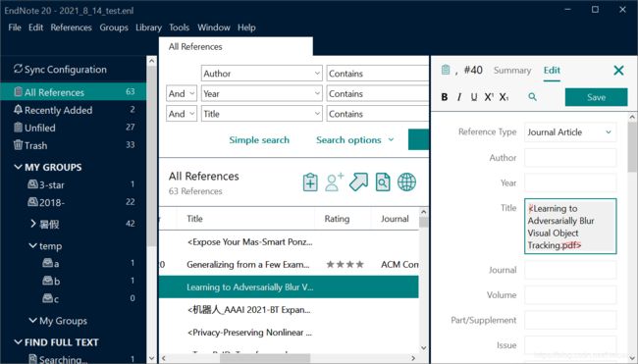Click the export arrow icon
The width and height of the screenshot is (638, 364).
(x=358, y=182)
